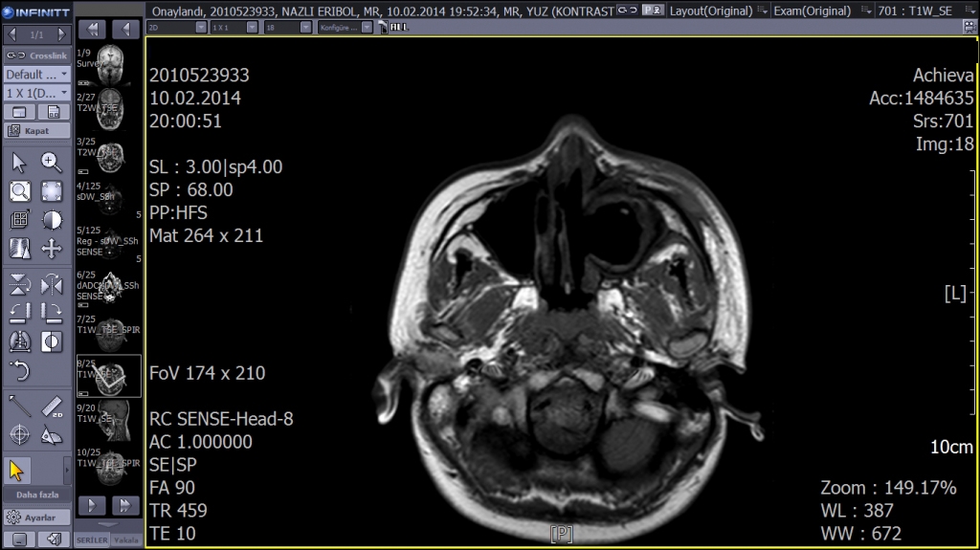The image size is (980, 550).
Task: Select the window level contrast tool
Action: pos(52,220)
